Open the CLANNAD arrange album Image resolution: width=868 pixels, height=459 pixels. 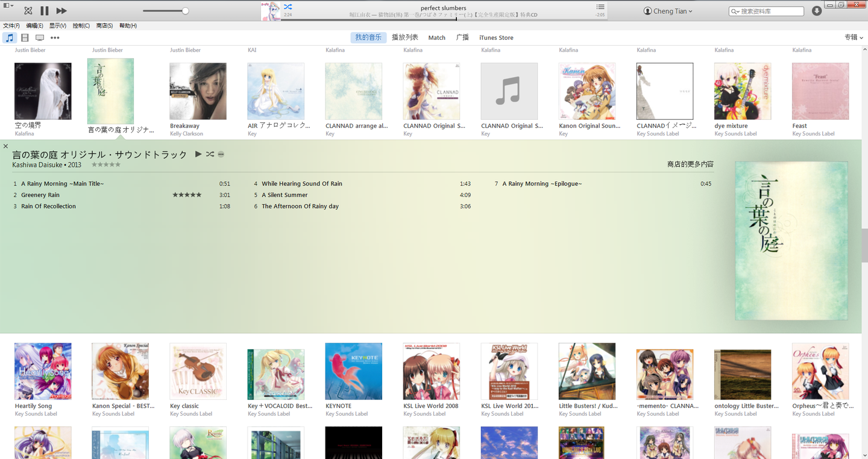[354, 91]
